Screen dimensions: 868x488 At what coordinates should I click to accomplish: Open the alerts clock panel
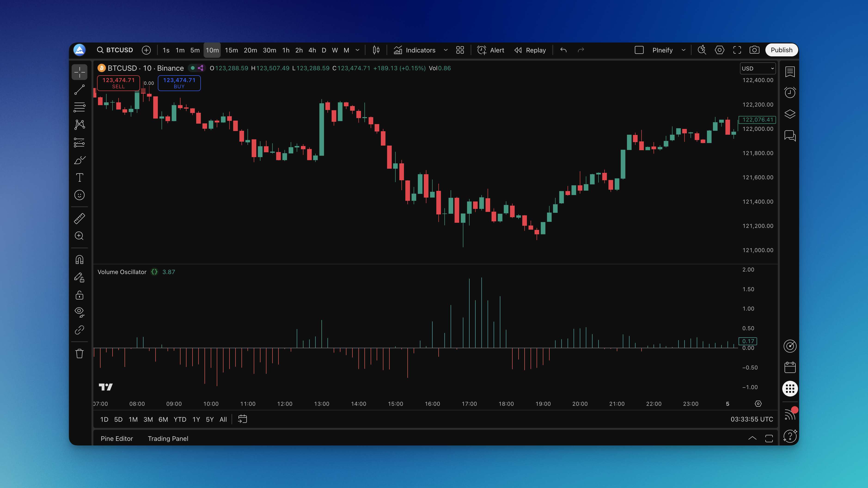click(x=790, y=92)
